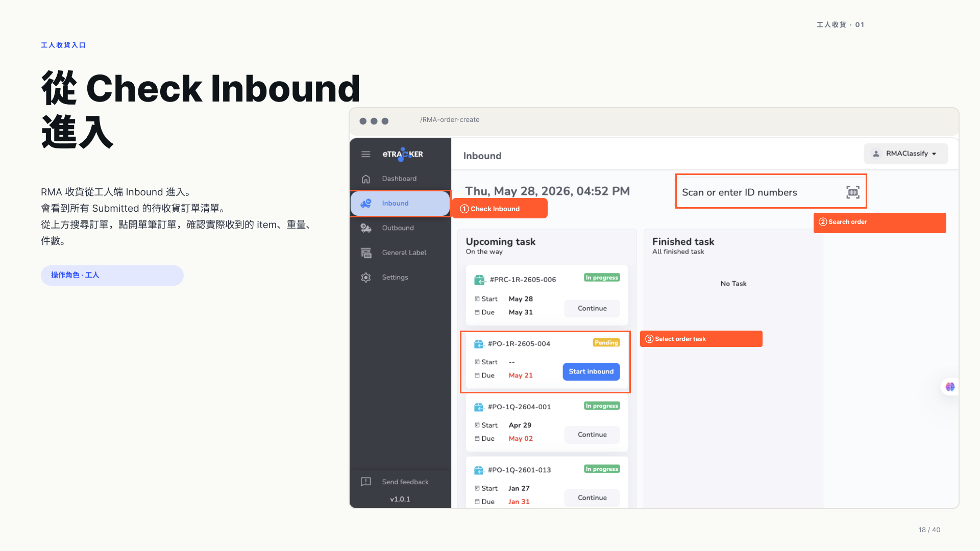Click the General Label printer icon
Viewport: 980px width, 551px height.
click(366, 253)
